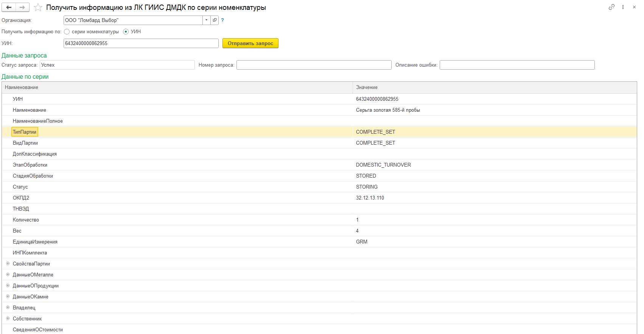The width and height of the screenshot is (644, 334).
Task: Add page to favorites star
Action: click(x=38, y=7)
